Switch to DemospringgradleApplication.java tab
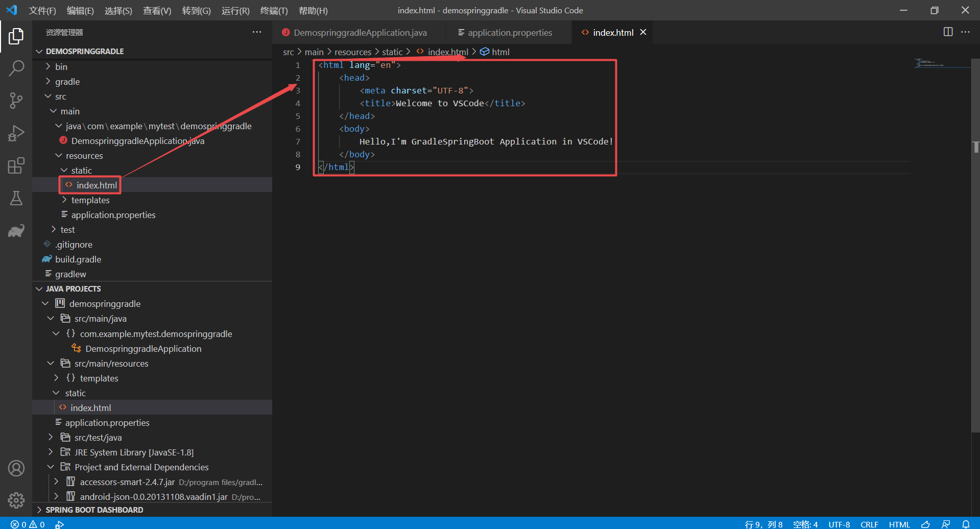Image resolution: width=980 pixels, height=529 pixels. 360,33
